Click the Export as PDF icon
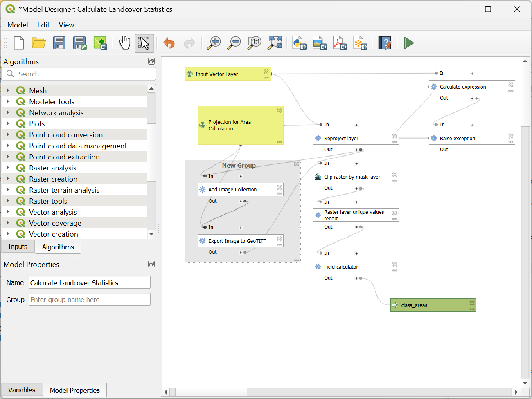 point(340,43)
